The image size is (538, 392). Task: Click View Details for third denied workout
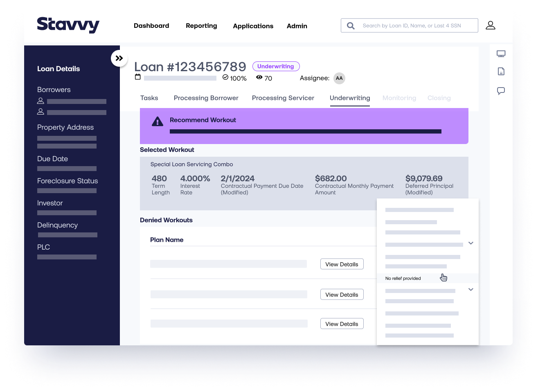[x=342, y=324]
